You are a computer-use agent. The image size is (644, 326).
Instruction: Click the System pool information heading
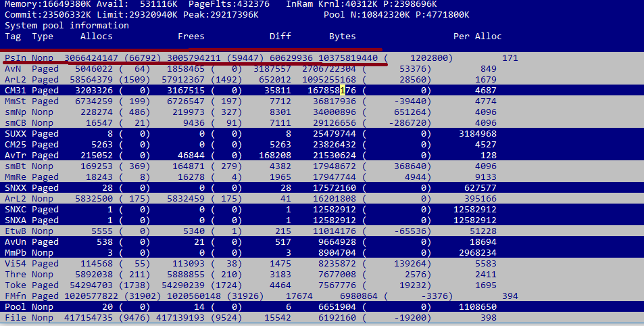(66, 26)
